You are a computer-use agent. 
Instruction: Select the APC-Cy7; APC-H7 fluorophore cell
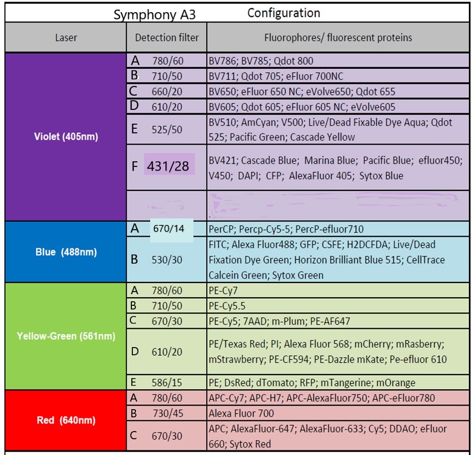(x=338, y=398)
